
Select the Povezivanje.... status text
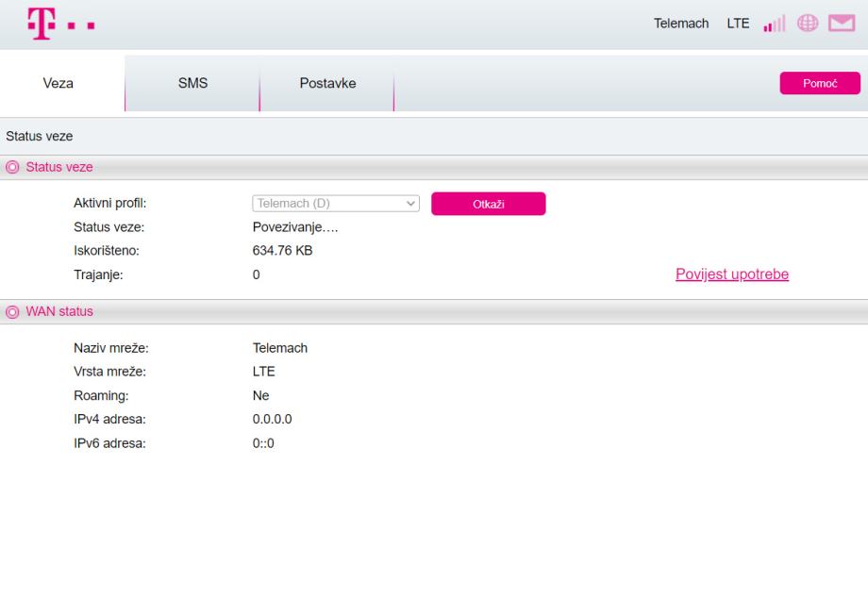[295, 227]
